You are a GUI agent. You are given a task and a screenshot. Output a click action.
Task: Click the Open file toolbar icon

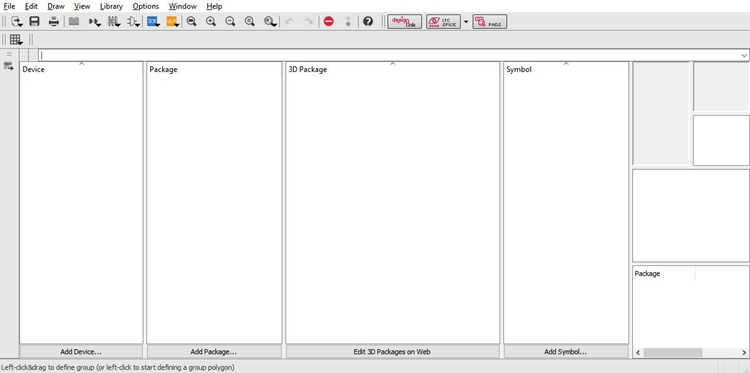(x=17, y=22)
